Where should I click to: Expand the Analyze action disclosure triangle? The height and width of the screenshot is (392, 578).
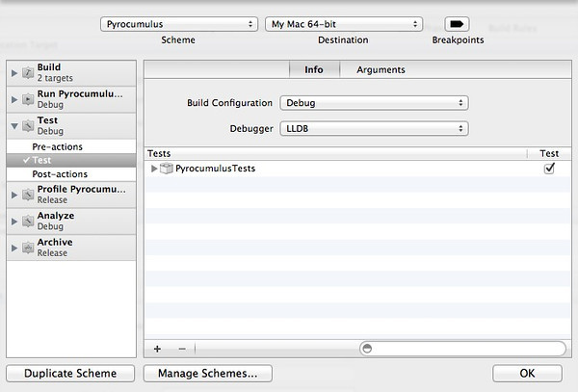pyautogui.click(x=14, y=222)
